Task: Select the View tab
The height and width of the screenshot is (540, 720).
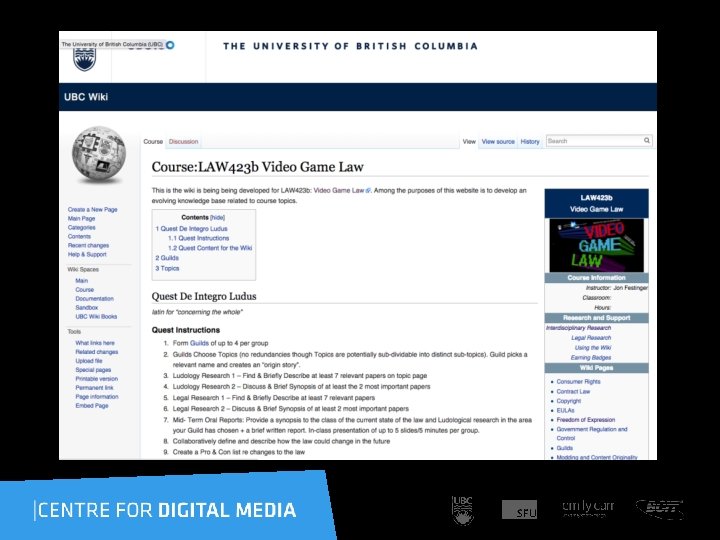Action: [469, 141]
